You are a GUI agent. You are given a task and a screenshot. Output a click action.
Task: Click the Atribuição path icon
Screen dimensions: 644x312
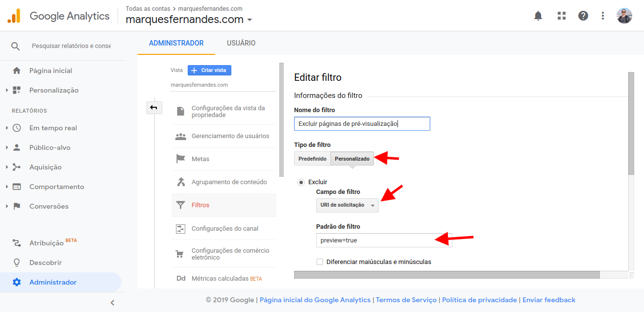tap(17, 243)
